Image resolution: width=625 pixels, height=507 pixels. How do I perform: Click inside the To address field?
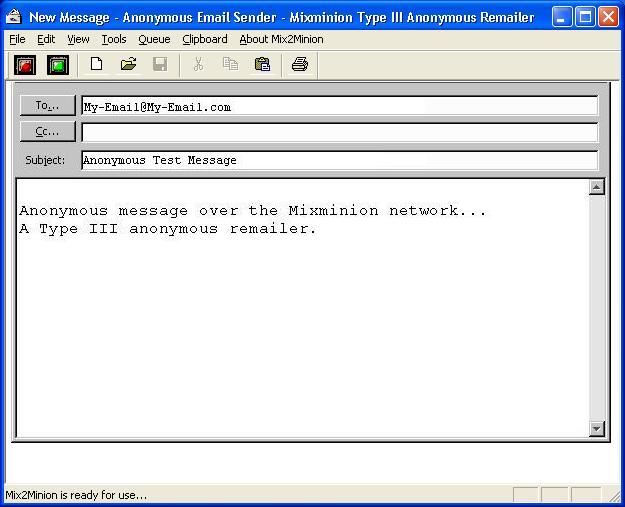(x=340, y=106)
